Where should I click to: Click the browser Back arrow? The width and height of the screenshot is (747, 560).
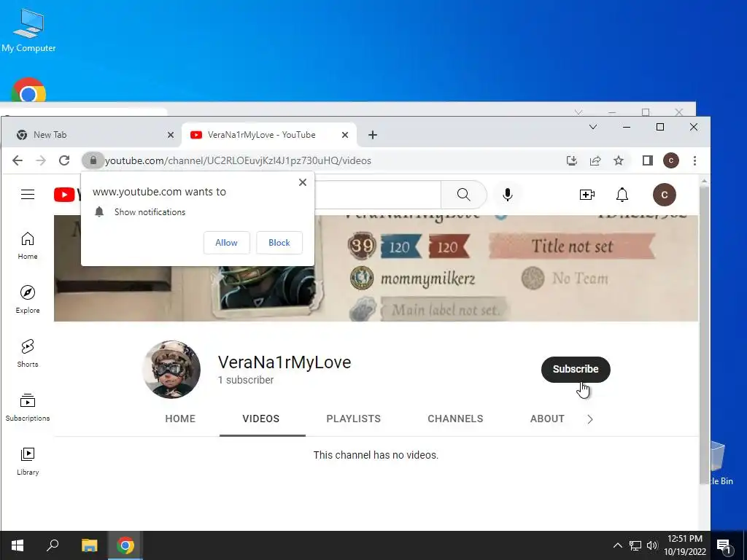(x=18, y=160)
